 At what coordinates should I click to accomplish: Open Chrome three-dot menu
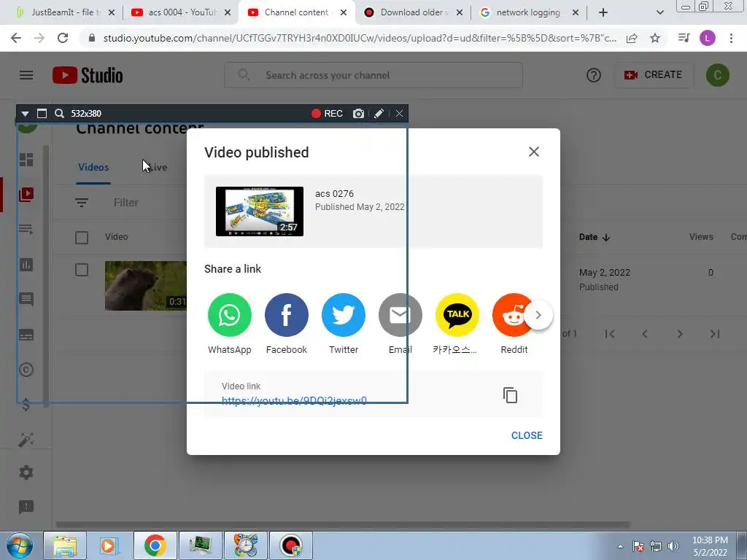(x=731, y=38)
